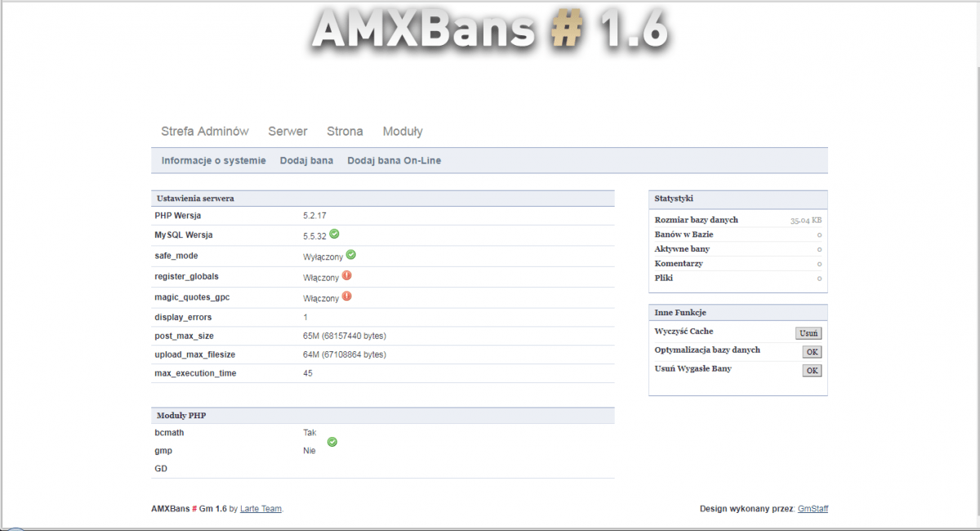Click the gmp module label
This screenshot has width=980, height=531.
click(x=163, y=451)
